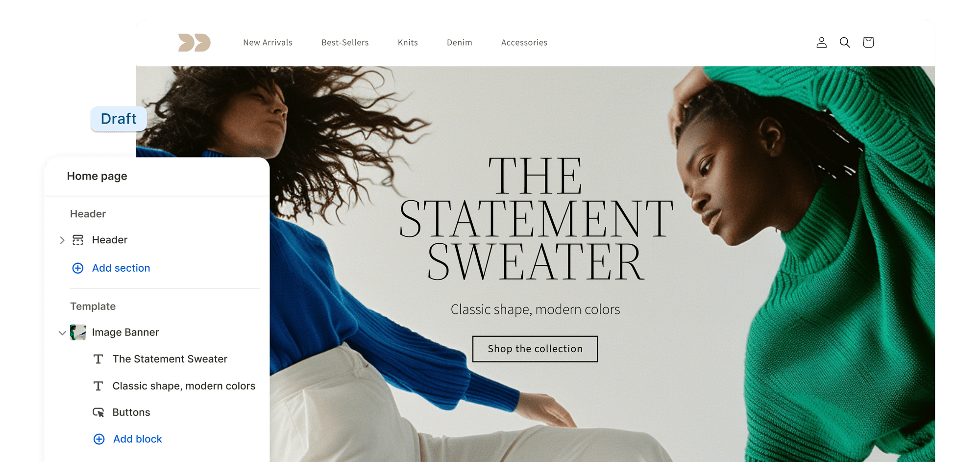
Task: Open the shopping cart icon
Action: (868, 43)
